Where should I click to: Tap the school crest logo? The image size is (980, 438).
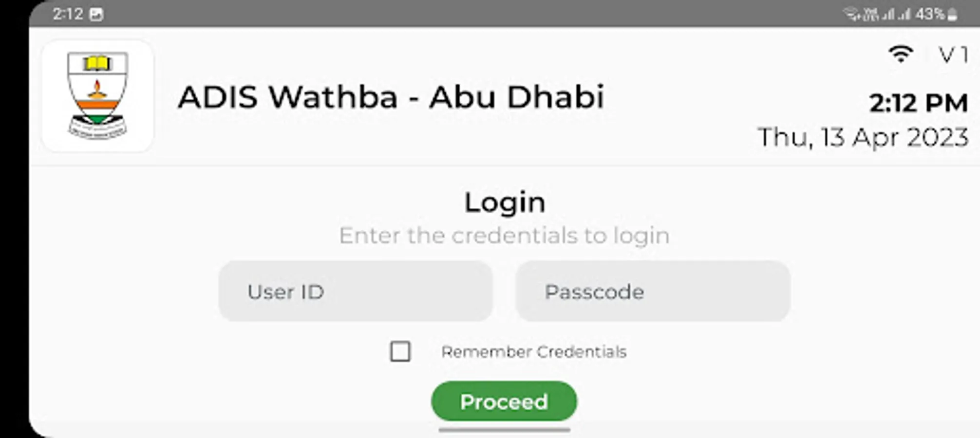[x=97, y=96]
